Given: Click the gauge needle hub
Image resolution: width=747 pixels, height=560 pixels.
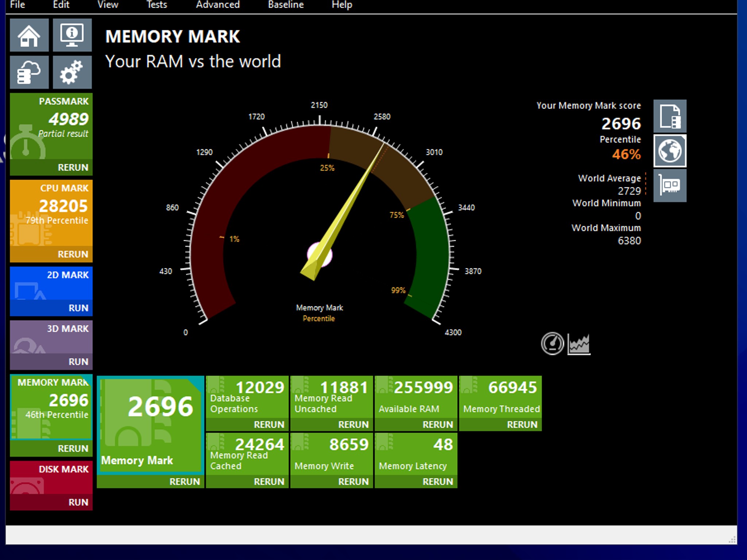Looking at the screenshot, I should (320, 254).
